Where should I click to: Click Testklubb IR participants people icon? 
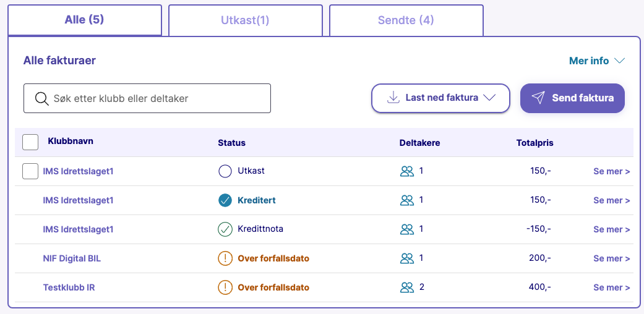407,287
